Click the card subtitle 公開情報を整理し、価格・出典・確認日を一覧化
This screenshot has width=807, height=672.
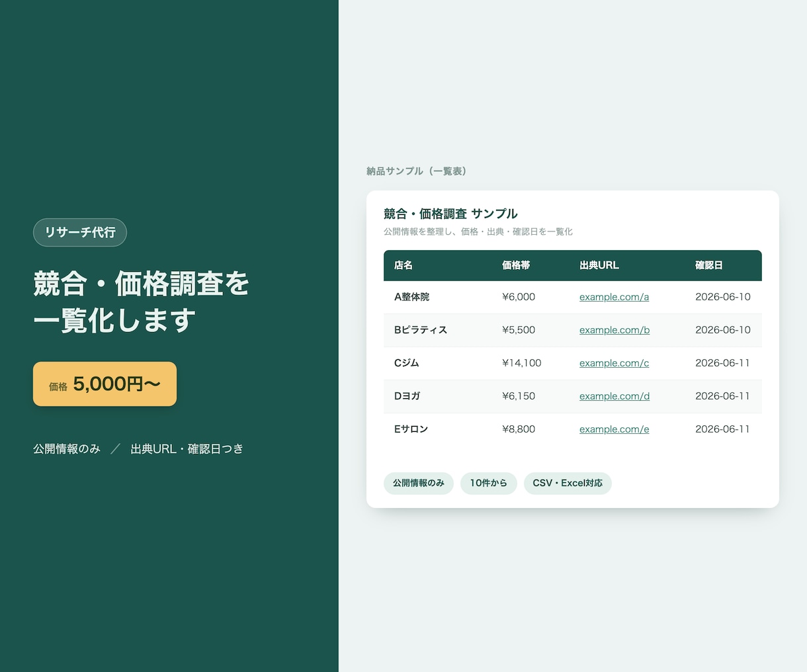pos(478,231)
